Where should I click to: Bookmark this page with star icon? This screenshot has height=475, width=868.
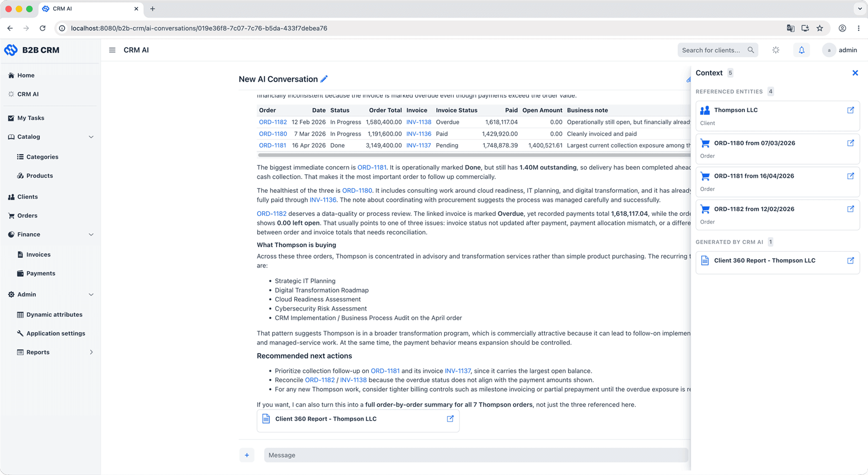click(820, 28)
